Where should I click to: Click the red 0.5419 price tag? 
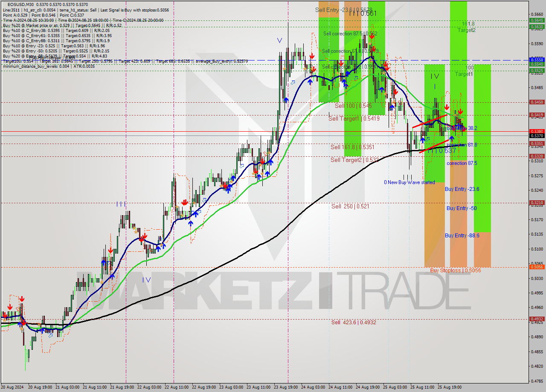[x=536, y=115]
